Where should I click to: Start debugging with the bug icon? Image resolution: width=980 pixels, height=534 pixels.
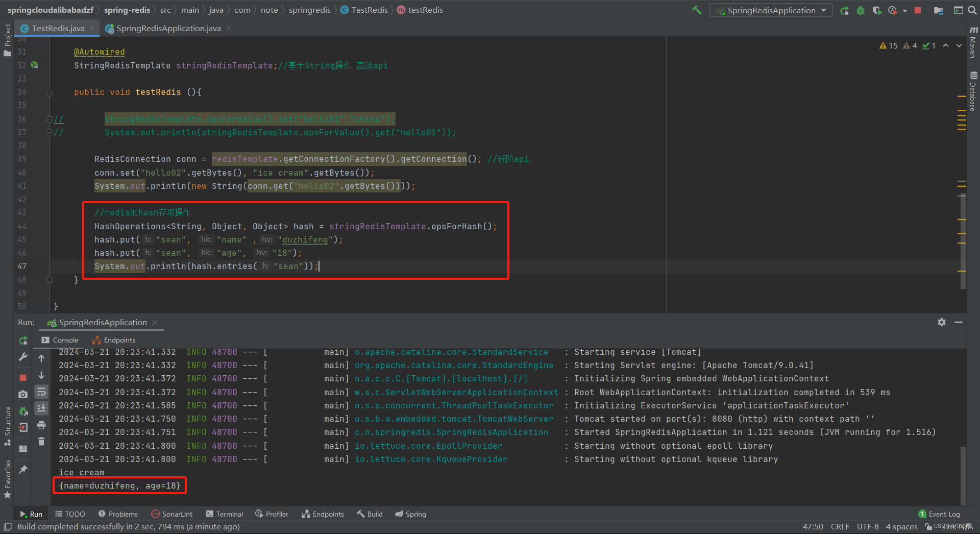coord(861,10)
